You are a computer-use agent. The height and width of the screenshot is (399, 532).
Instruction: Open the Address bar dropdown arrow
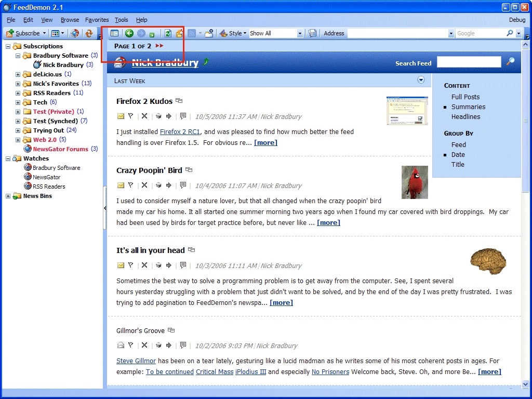451,33
